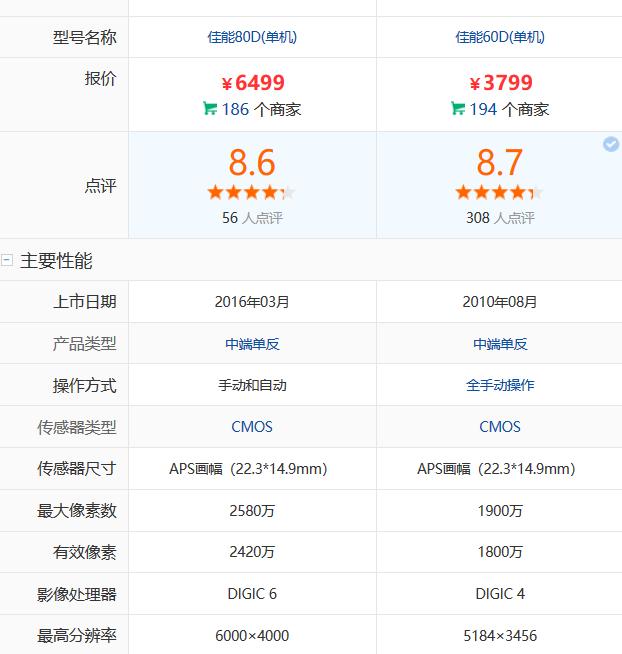Click the DIGIC 6 processor cell
Image resolution: width=622 pixels, height=654 pixels.
[252, 594]
